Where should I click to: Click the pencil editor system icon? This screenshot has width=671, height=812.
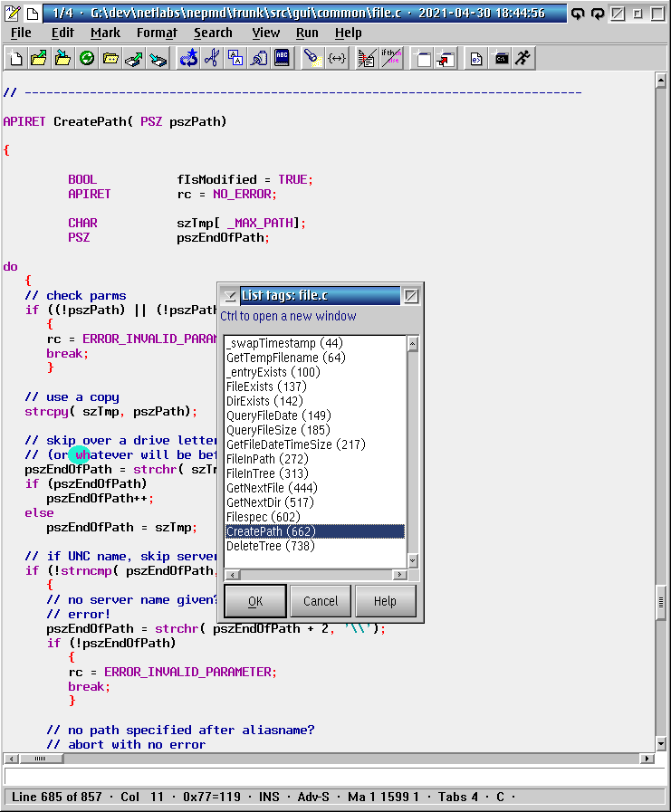click(x=13, y=13)
